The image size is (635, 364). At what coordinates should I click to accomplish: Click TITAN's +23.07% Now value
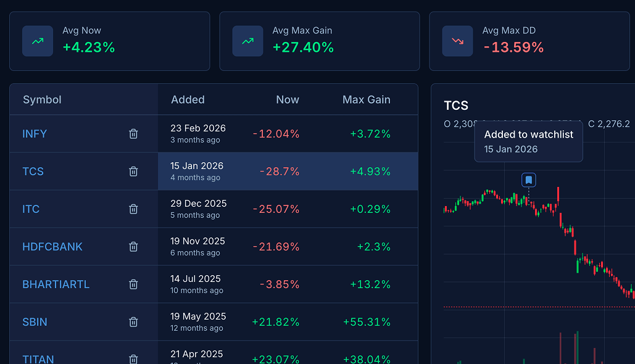coord(276,358)
